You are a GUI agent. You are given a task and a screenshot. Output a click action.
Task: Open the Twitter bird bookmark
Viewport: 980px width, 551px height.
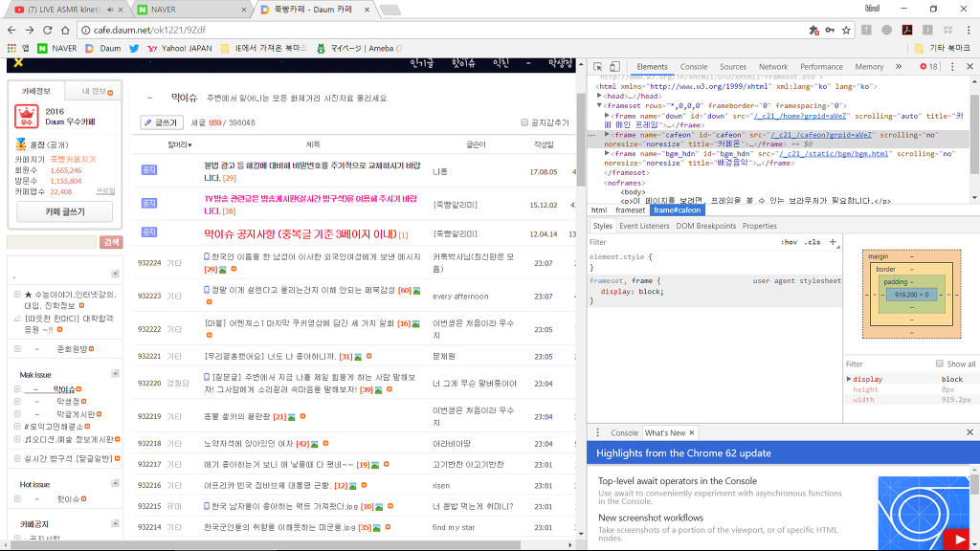pos(134,48)
